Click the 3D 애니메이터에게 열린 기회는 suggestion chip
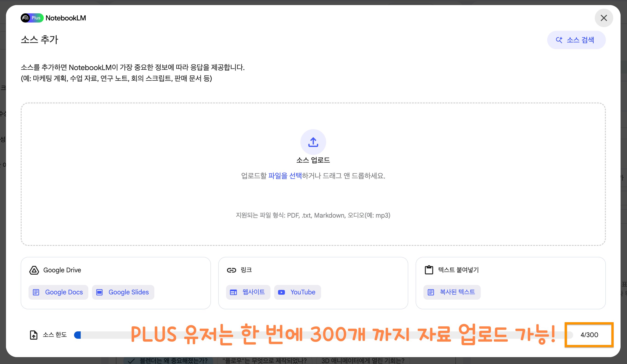Screen dimensions: 627x364 coord(362,360)
